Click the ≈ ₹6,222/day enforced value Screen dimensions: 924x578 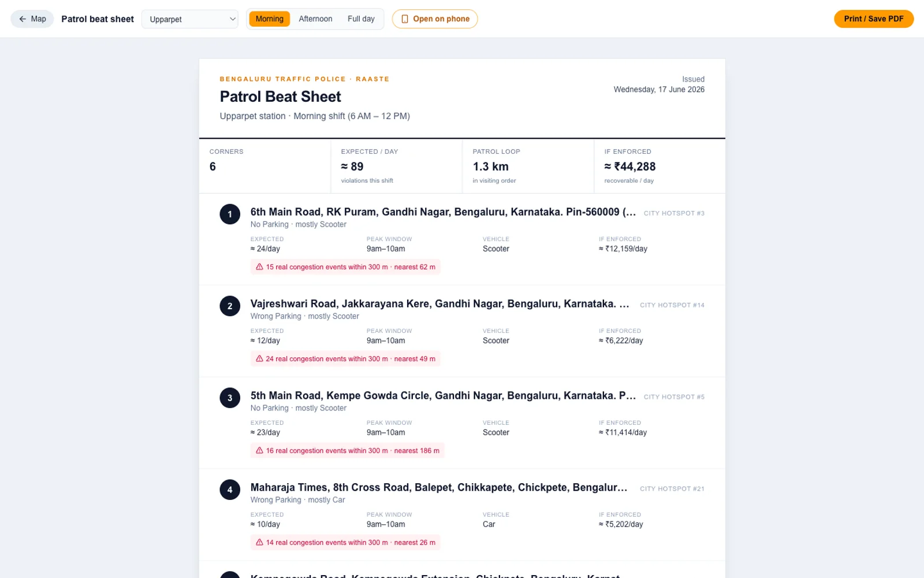click(621, 341)
